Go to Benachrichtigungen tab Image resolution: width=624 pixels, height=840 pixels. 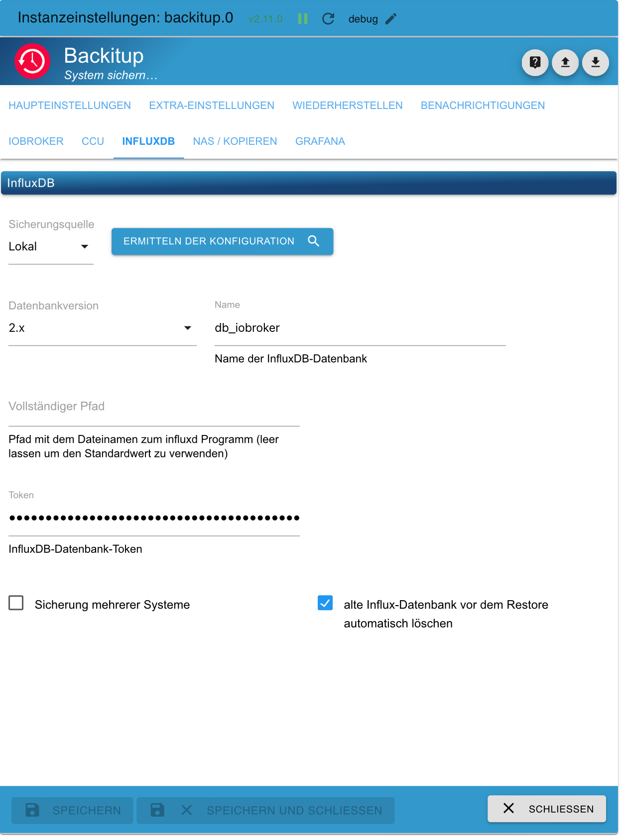click(x=483, y=105)
